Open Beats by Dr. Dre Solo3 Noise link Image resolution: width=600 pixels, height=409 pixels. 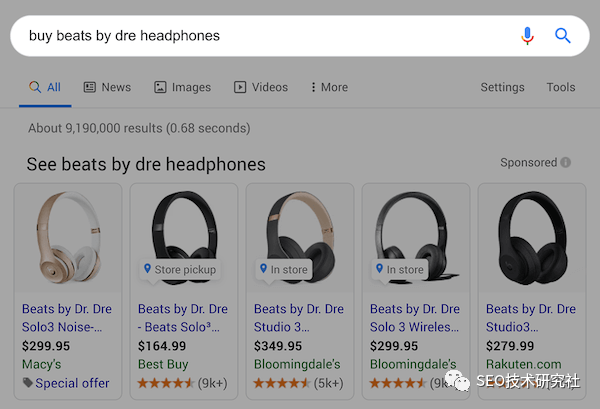pos(67,318)
